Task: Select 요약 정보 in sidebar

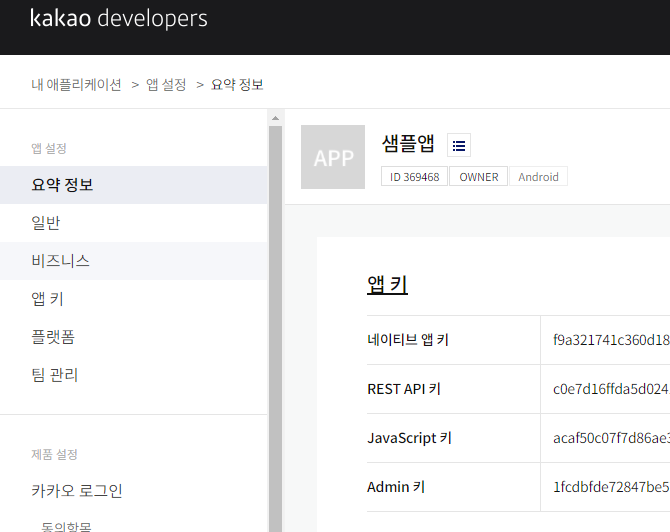Action: pos(133,185)
